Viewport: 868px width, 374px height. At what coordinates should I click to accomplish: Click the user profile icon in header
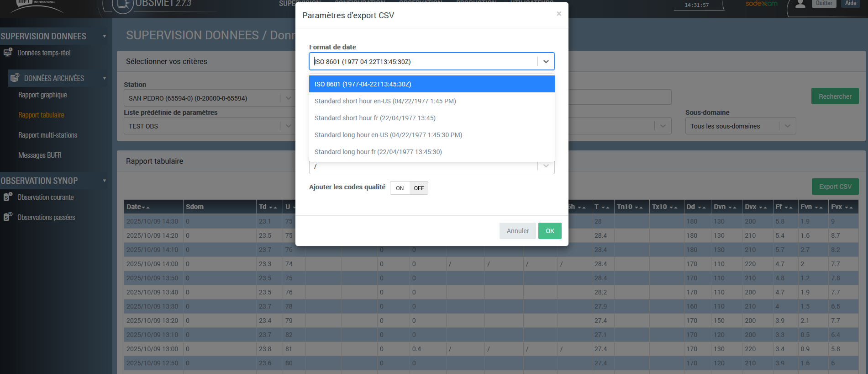800,4
